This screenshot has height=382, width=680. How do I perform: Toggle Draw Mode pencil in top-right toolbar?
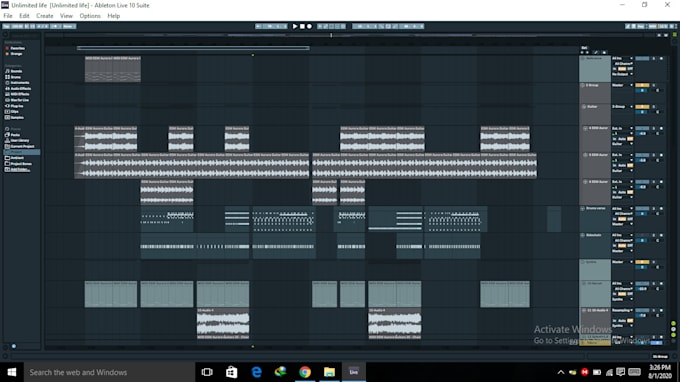coord(628,26)
